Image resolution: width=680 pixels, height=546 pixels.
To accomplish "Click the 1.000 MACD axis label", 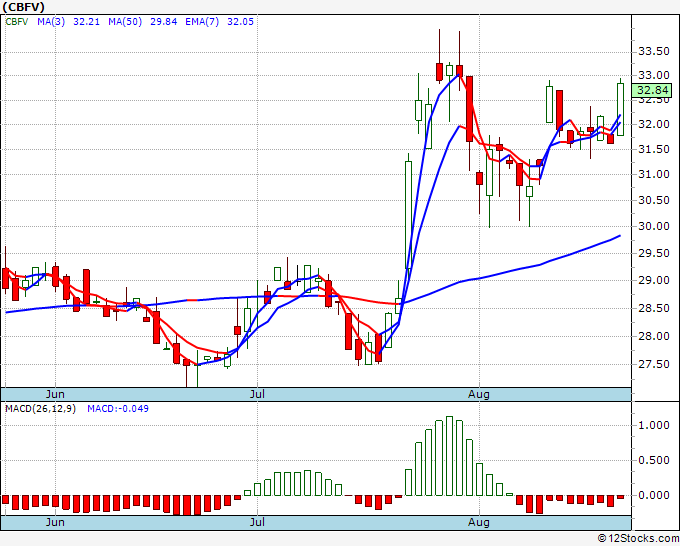I will [x=654, y=425].
